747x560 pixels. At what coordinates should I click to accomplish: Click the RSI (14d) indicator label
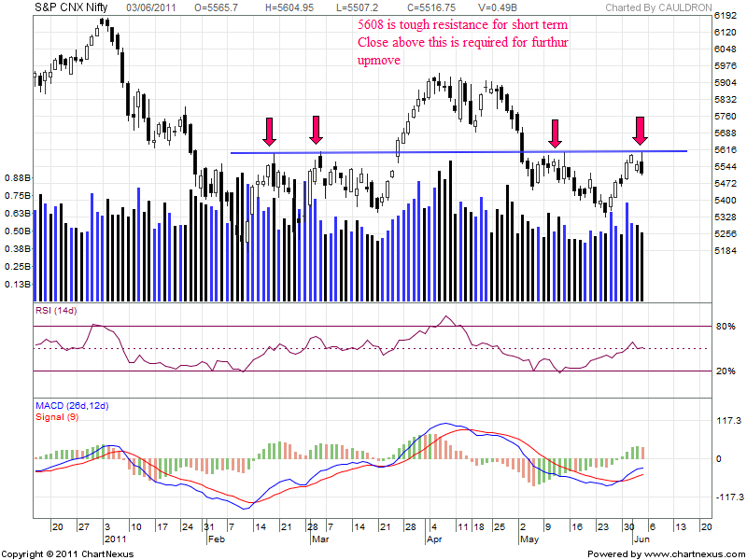58,310
